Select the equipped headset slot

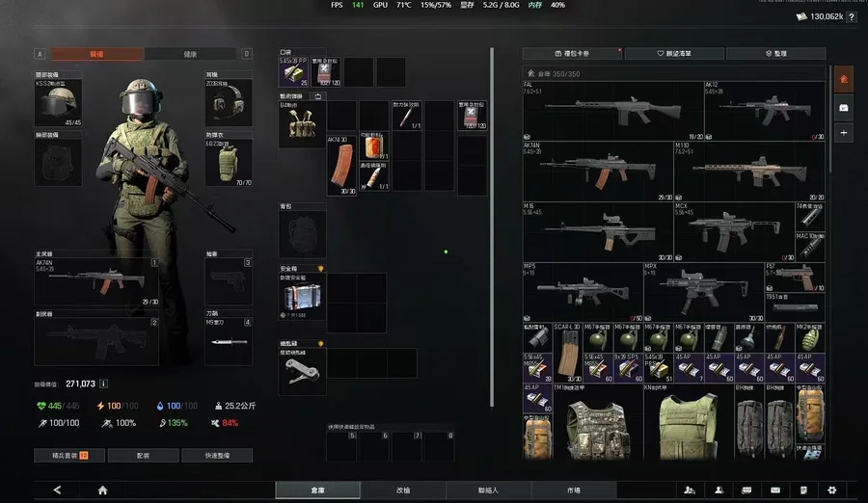[229, 103]
